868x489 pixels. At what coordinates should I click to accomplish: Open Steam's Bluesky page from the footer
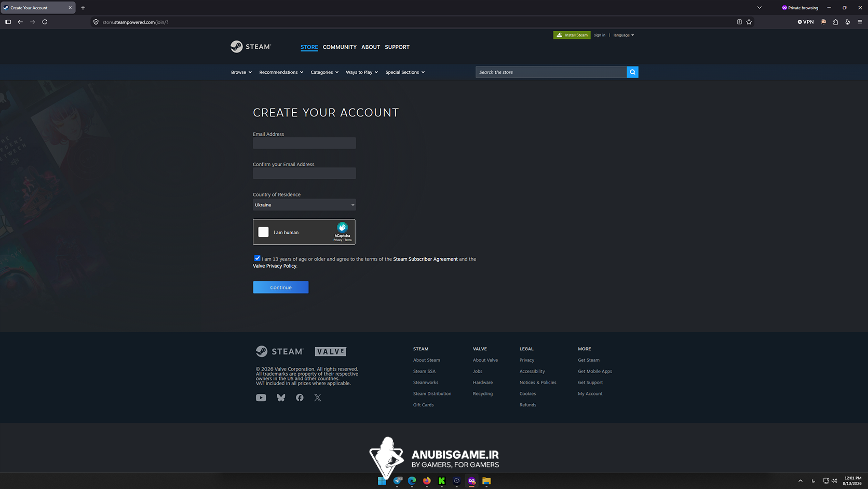281,398
